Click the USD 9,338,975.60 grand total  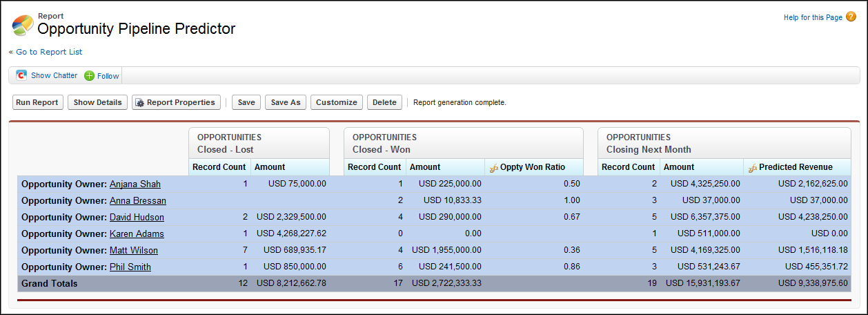tap(813, 283)
